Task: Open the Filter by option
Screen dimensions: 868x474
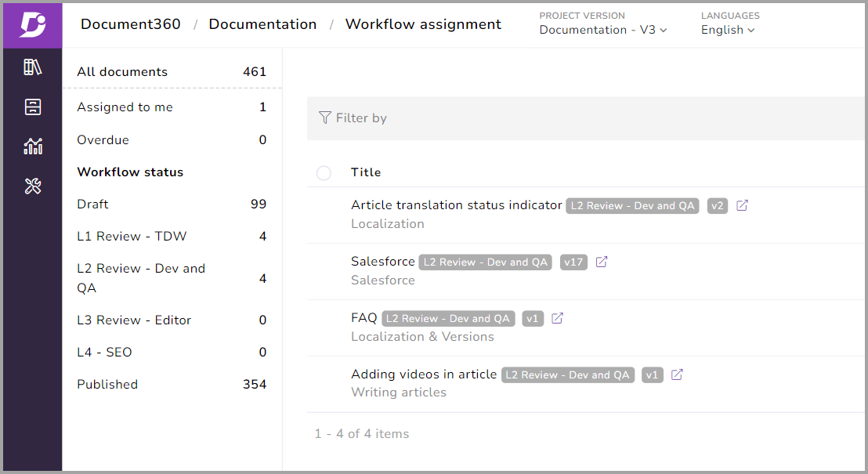Action: tap(353, 118)
